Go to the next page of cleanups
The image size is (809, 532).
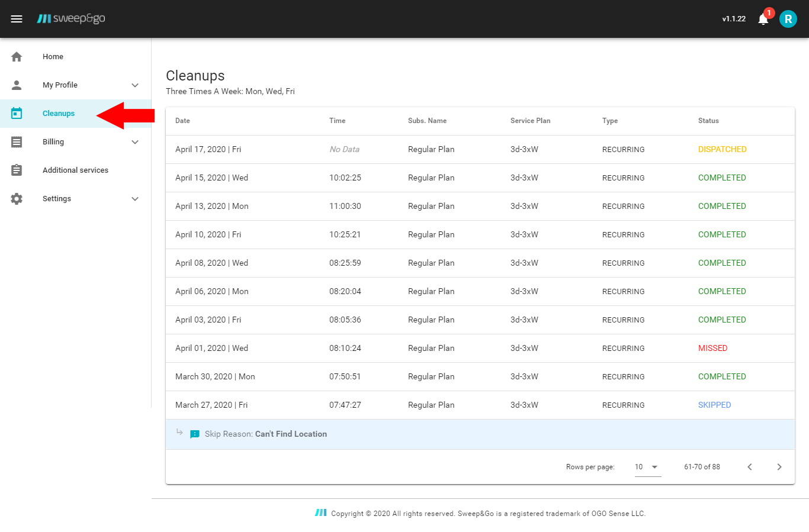[779, 467]
